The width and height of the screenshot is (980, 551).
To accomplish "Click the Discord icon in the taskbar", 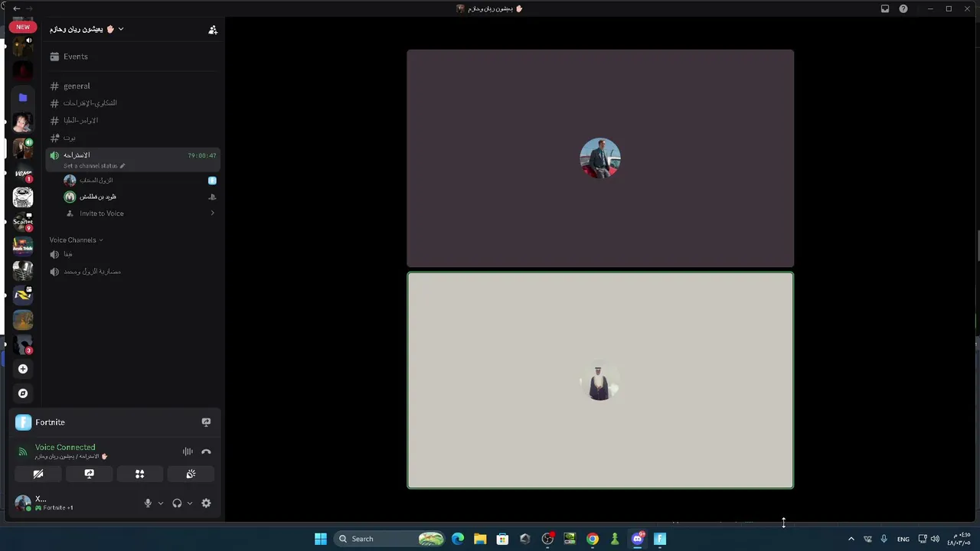I will tap(637, 539).
